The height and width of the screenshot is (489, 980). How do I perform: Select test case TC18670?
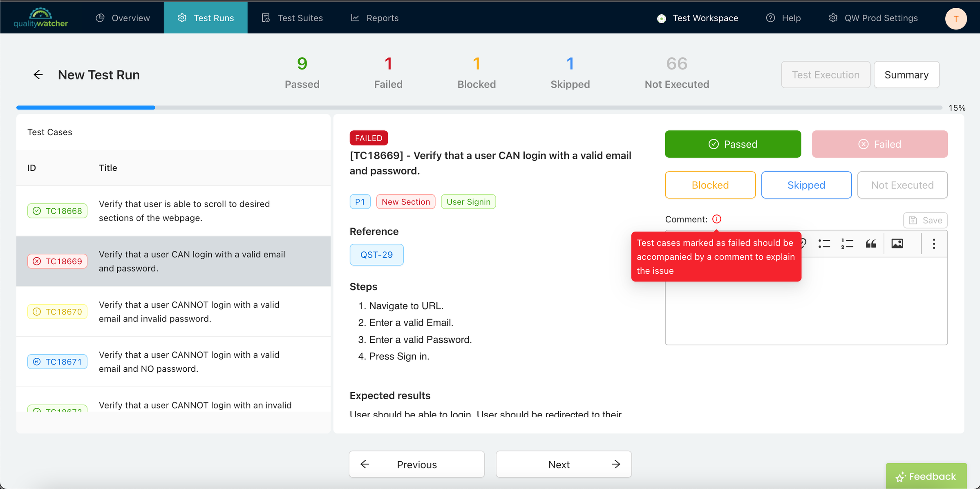[x=57, y=312]
